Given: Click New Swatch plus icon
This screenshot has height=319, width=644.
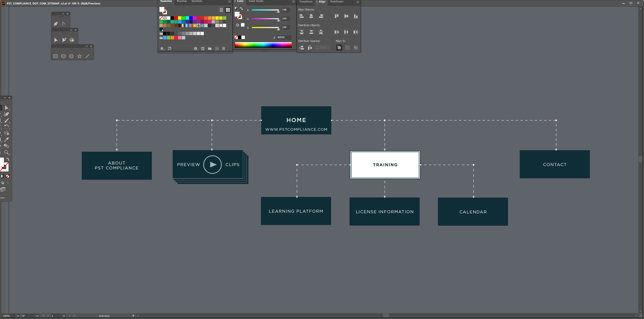Looking at the screenshot, I should pos(217,48).
